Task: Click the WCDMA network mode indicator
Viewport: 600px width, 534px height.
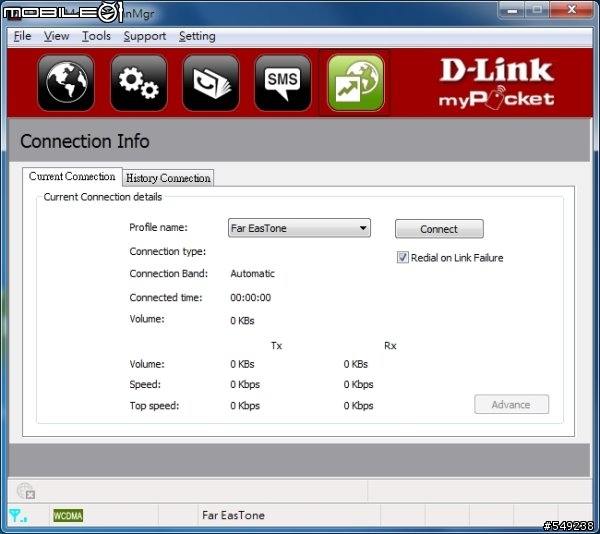Action: pyautogui.click(x=68, y=516)
